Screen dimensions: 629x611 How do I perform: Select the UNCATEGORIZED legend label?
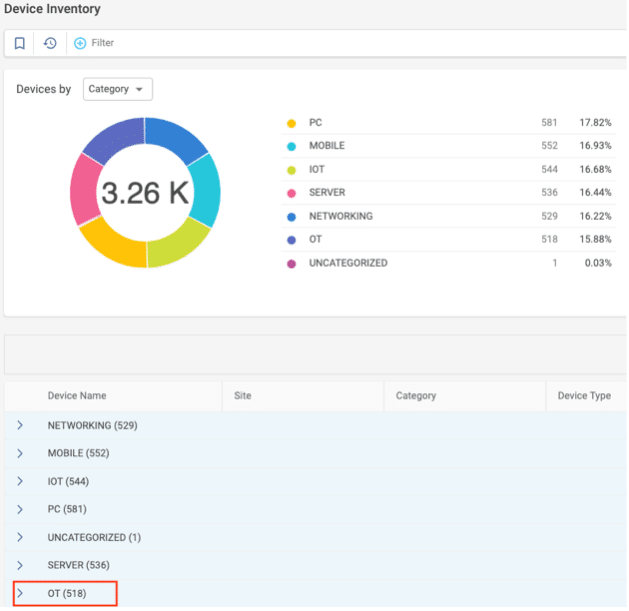coord(348,263)
